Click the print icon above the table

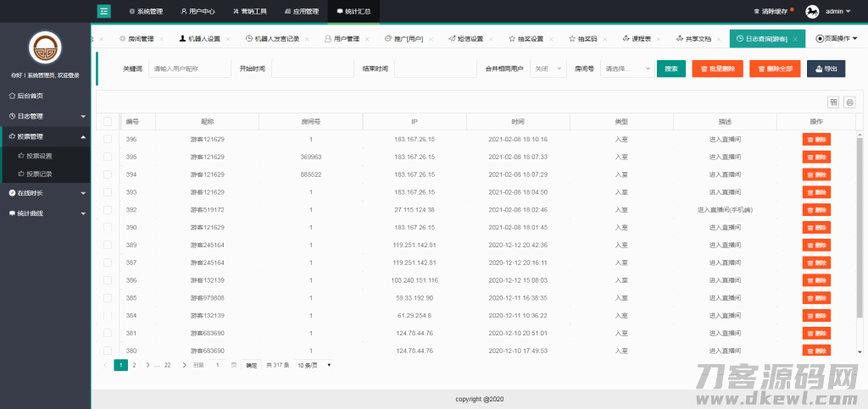coord(849,102)
